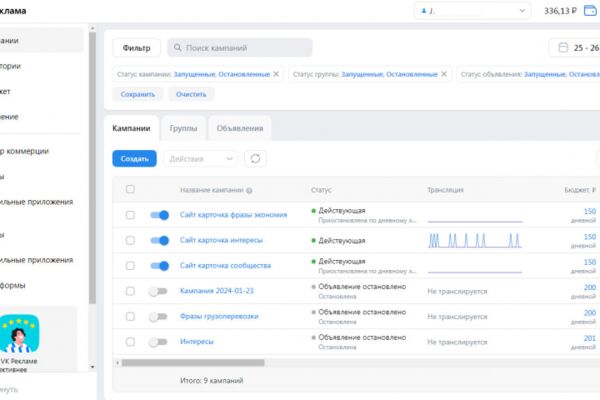The image size is (600, 400).
Task: Select all campaigns header checkbox
Action: click(130, 189)
